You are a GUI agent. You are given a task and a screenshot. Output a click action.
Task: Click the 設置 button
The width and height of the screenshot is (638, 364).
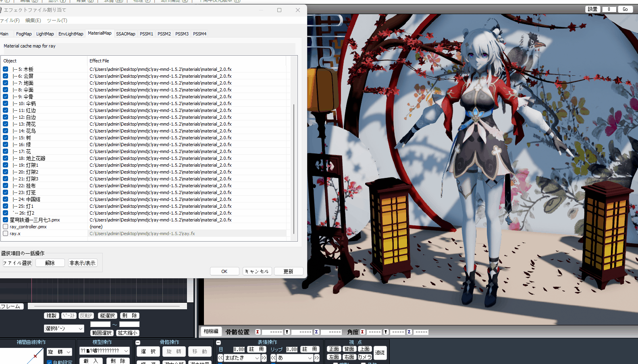pos(592,9)
